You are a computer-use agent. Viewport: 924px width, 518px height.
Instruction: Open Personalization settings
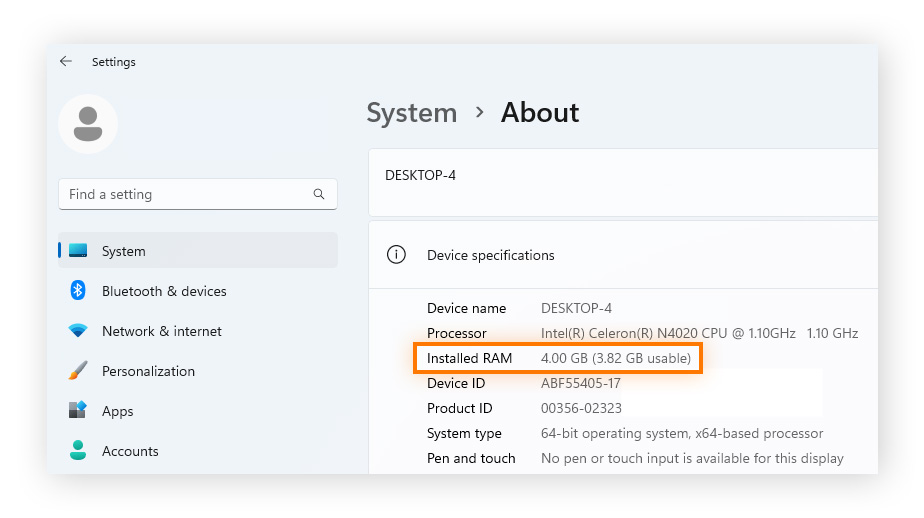tap(198, 371)
